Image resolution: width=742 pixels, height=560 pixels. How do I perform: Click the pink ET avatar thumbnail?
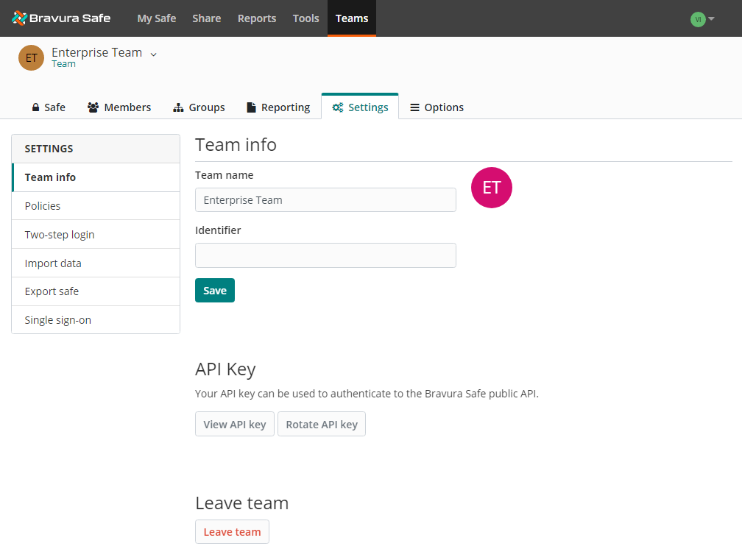point(491,188)
